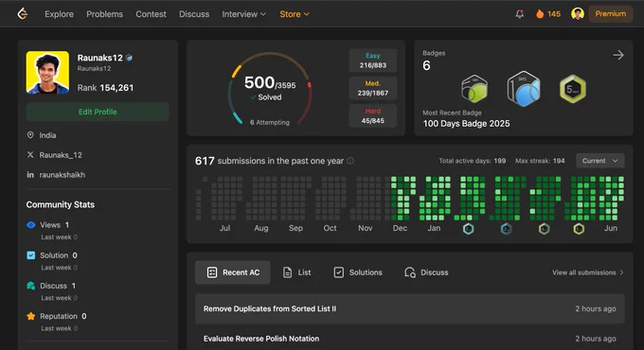
Task: Expand the Interview dropdown menu
Action: click(x=244, y=14)
